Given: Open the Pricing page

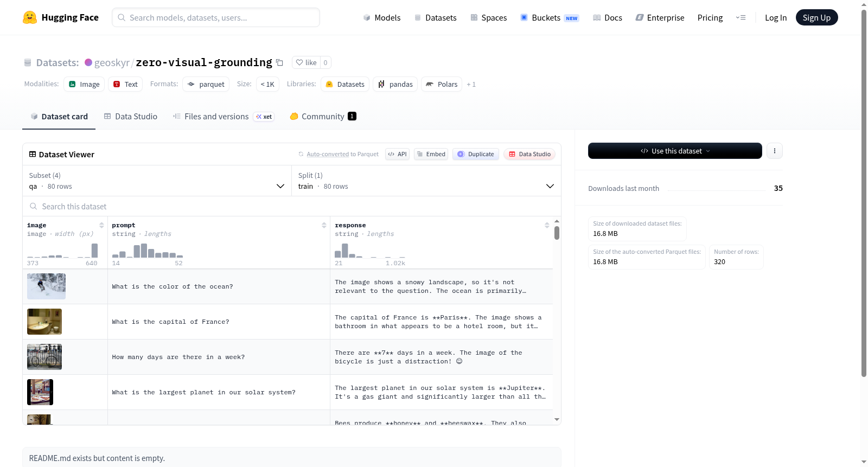Looking at the screenshot, I should point(710,17).
